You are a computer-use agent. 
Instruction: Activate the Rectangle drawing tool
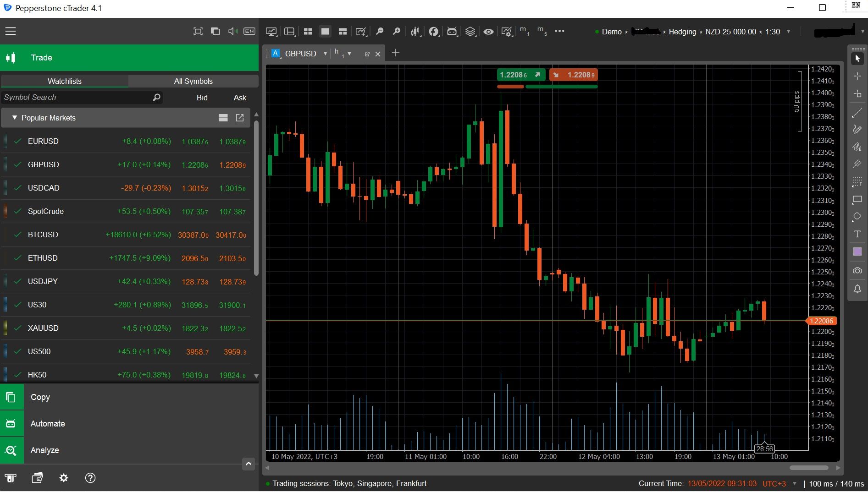coord(857,199)
